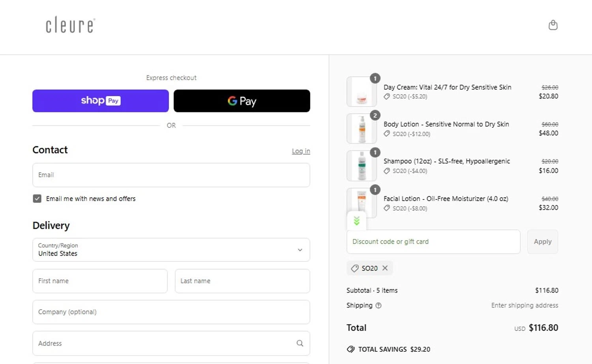592x364 pixels.
Task: Click the Contact section heading
Action: [x=50, y=150]
